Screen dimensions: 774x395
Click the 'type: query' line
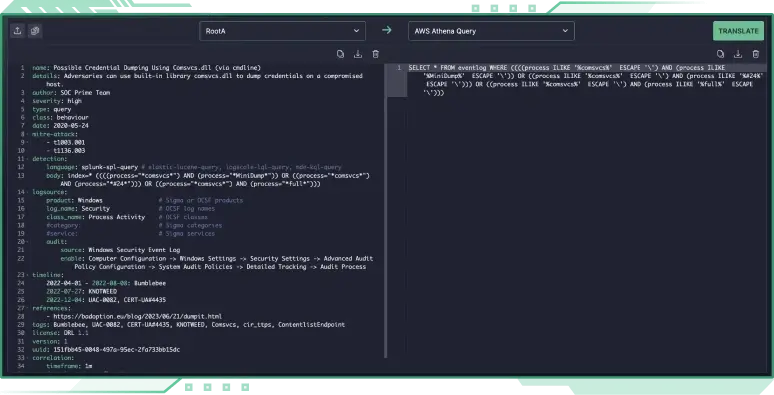(x=52, y=109)
